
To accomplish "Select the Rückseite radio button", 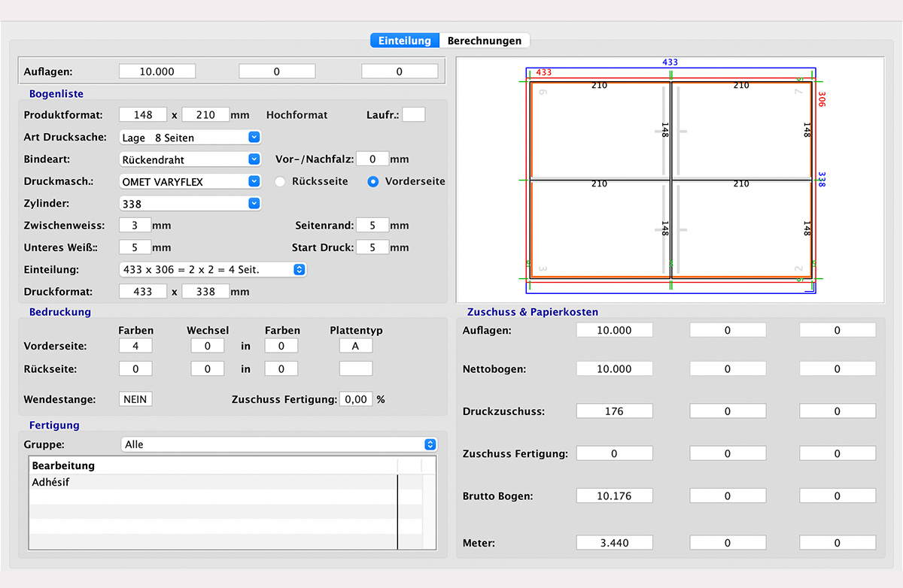I will coord(281,181).
